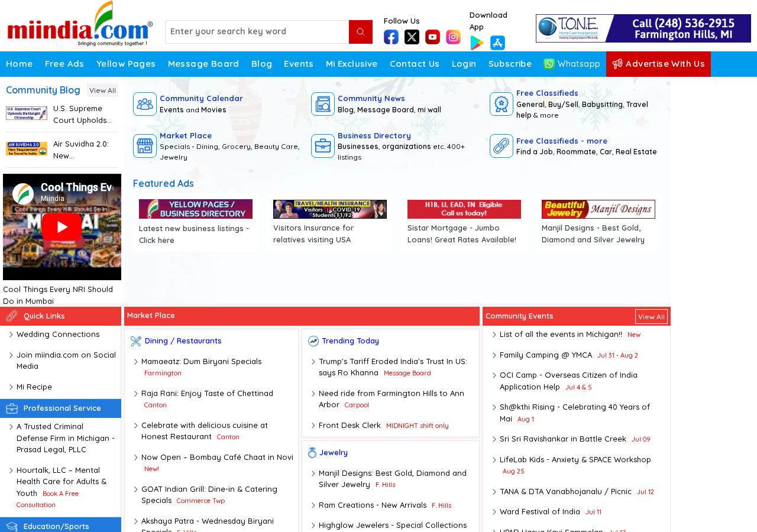Click the Free Classifieds ribbon badge icon
Screen dimensions: 757x532
click(x=502, y=104)
